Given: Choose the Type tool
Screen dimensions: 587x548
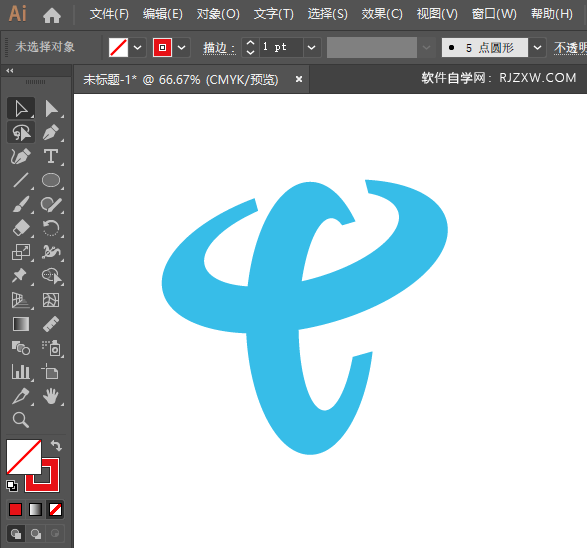Looking at the screenshot, I should (51, 156).
